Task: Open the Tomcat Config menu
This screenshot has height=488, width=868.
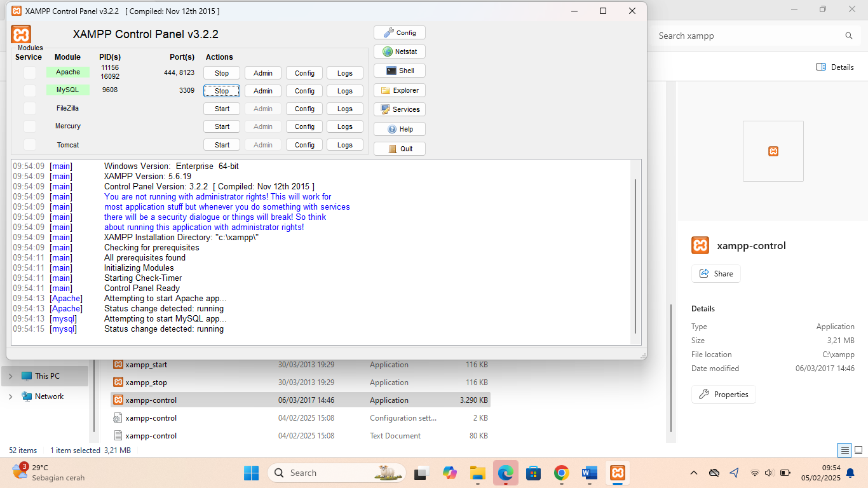Action: (304, 145)
